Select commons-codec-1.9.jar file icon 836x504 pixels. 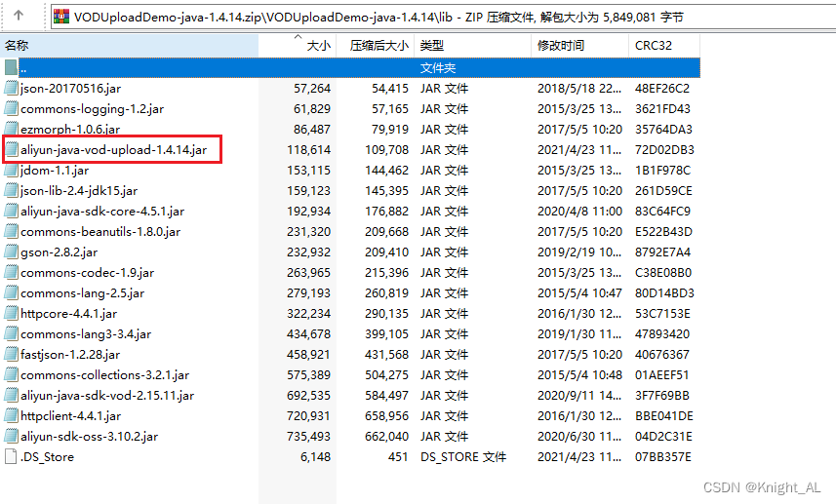11,272
